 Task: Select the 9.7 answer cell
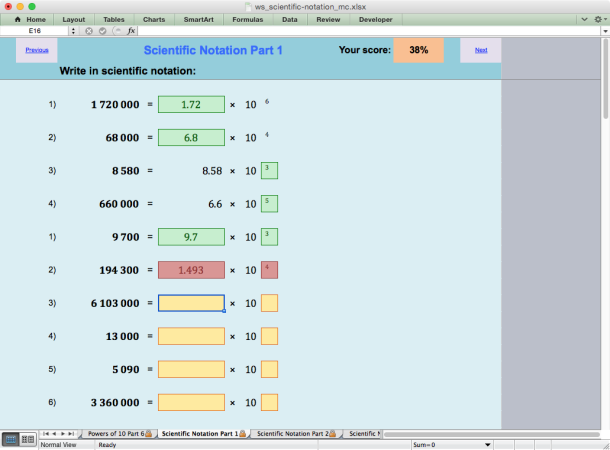(191, 237)
